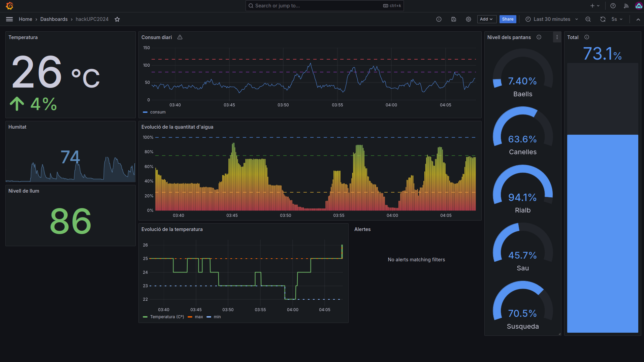Click the Grafana logo
The width and height of the screenshot is (644, 362).
pyautogui.click(x=9, y=6)
